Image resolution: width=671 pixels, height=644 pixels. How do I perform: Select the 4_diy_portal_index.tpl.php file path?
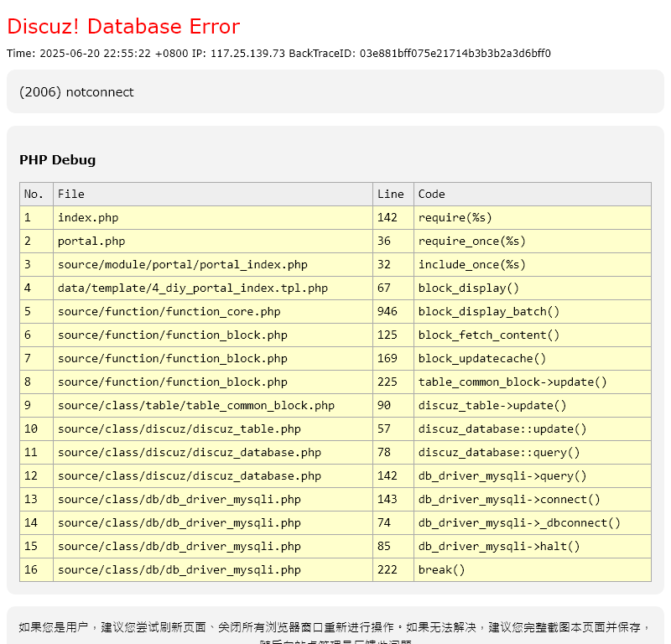(x=193, y=288)
